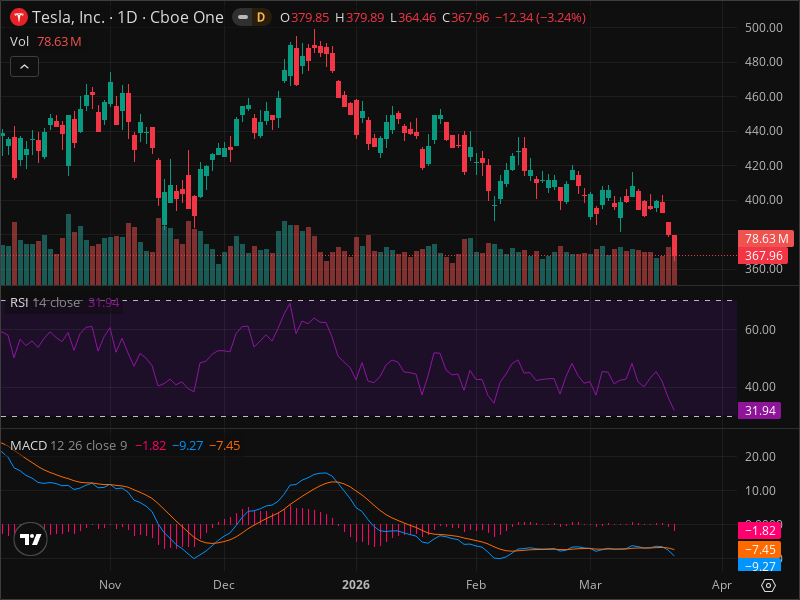800x600 pixels.
Task: Click the RSI 60.00 scale label
Action: pos(760,330)
